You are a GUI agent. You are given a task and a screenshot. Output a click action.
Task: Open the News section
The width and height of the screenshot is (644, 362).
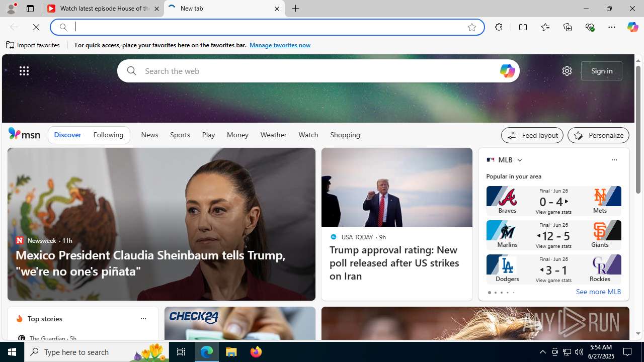(149, 135)
